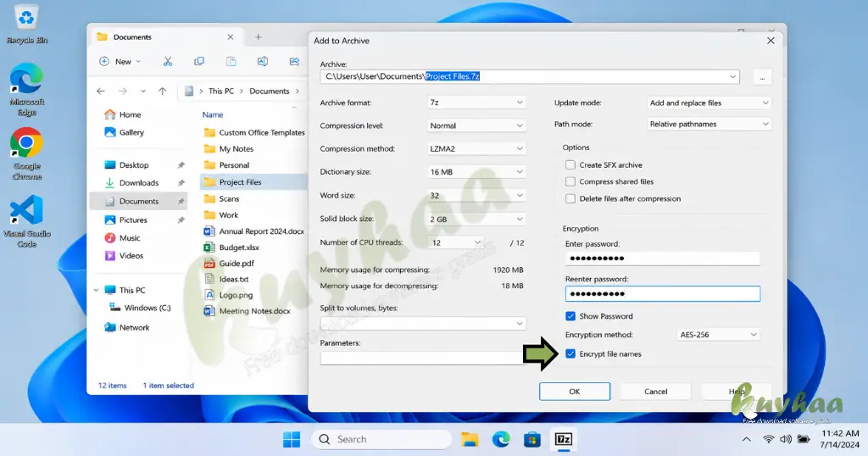The width and height of the screenshot is (868, 456).
Task: Click the volume icon in system tray
Action: 786,439
